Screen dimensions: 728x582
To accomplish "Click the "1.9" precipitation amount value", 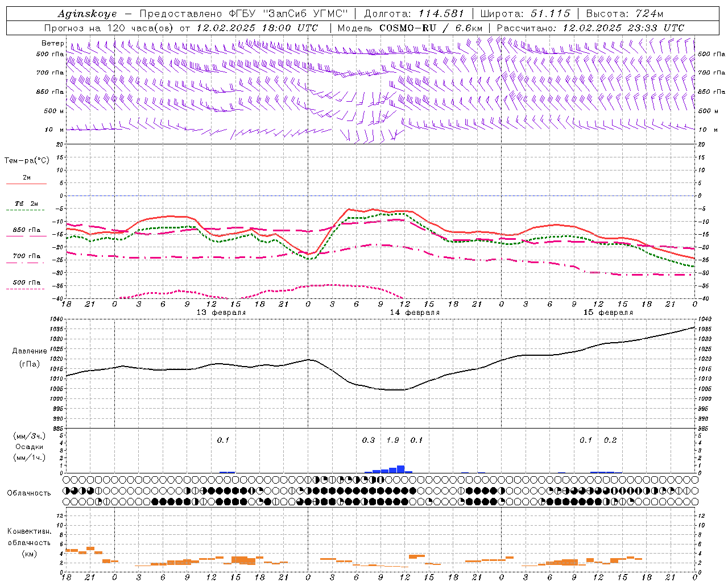I will point(392,440).
